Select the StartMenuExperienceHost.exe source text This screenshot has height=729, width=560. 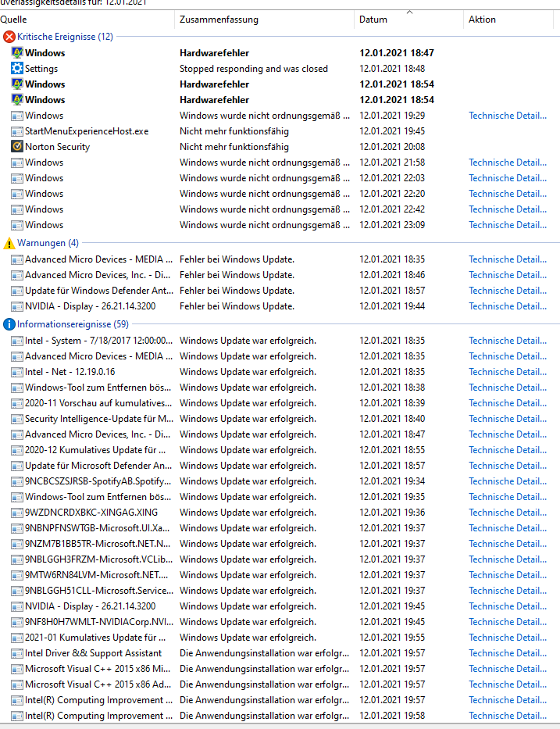[87, 131]
